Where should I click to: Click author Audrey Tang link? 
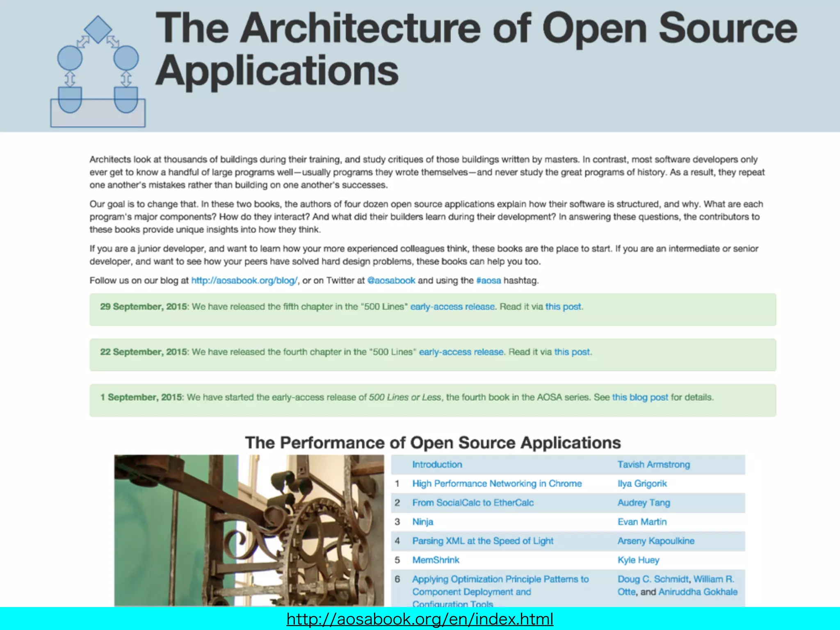(x=644, y=503)
